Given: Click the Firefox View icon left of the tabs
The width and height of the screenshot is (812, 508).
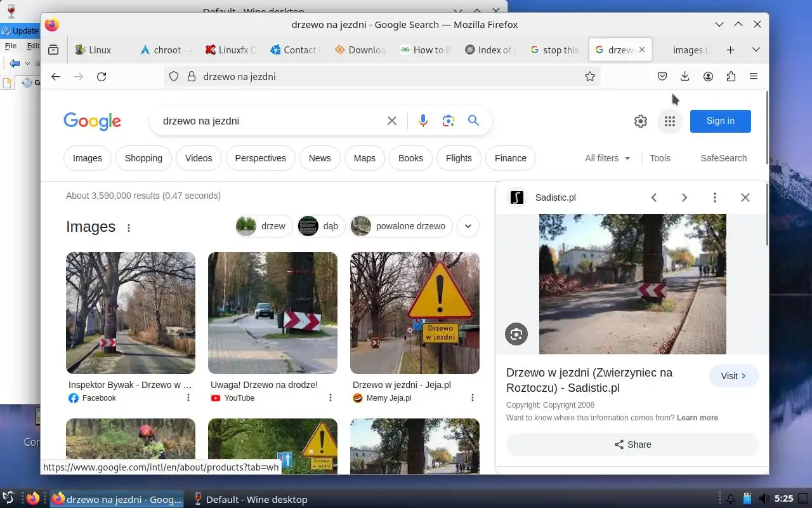Looking at the screenshot, I should click(53, 50).
